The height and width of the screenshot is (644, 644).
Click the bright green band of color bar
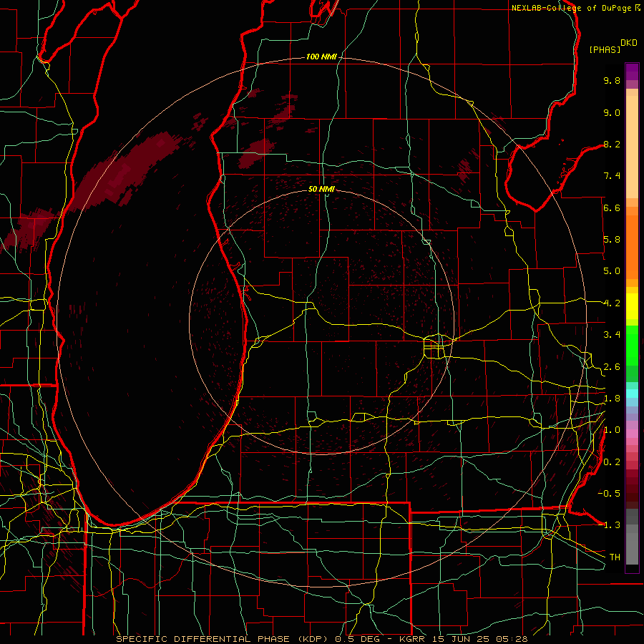tap(632, 346)
